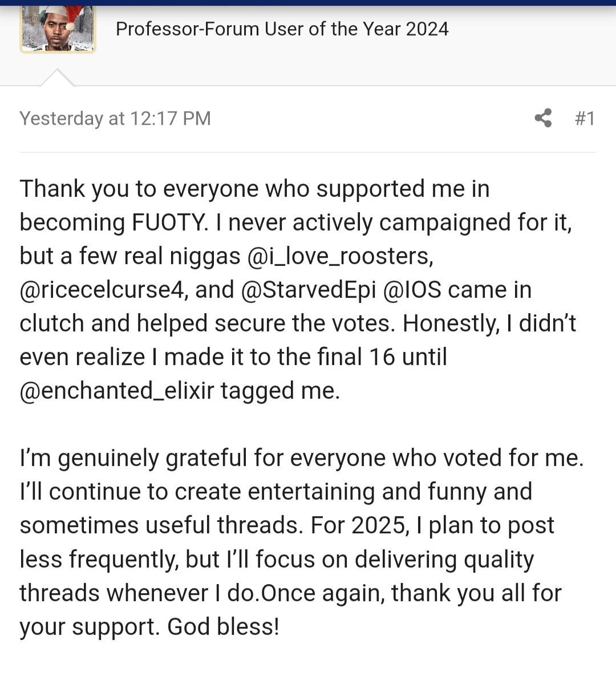Image resolution: width=616 pixels, height=677 pixels.
Task: Visit the @i_love_roosters profile mention
Action: tap(340, 256)
